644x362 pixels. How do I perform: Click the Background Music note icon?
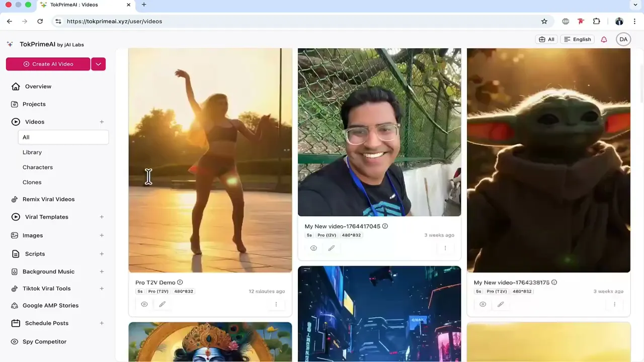(15, 271)
